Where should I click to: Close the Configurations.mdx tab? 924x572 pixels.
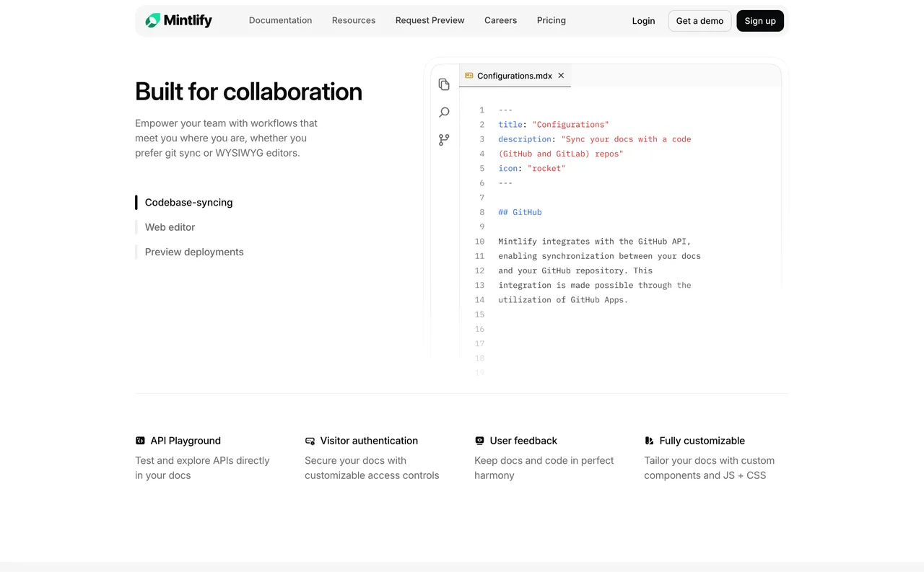pyautogui.click(x=561, y=76)
